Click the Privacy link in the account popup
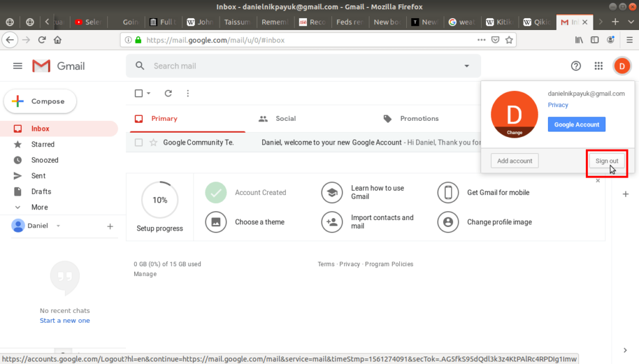The height and width of the screenshot is (364, 639). (558, 105)
